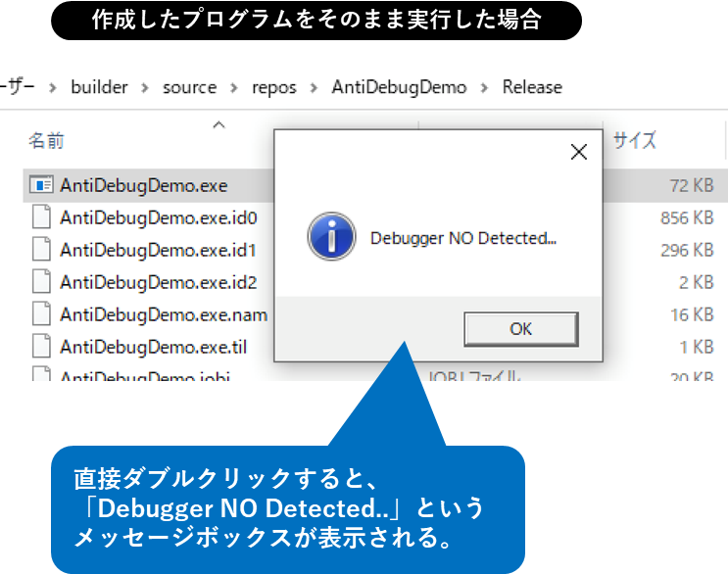This screenshot has height=574, width=728.
Task: Select the AntiDebugDemo.exe.nam file name
Action: click(164, 314)
